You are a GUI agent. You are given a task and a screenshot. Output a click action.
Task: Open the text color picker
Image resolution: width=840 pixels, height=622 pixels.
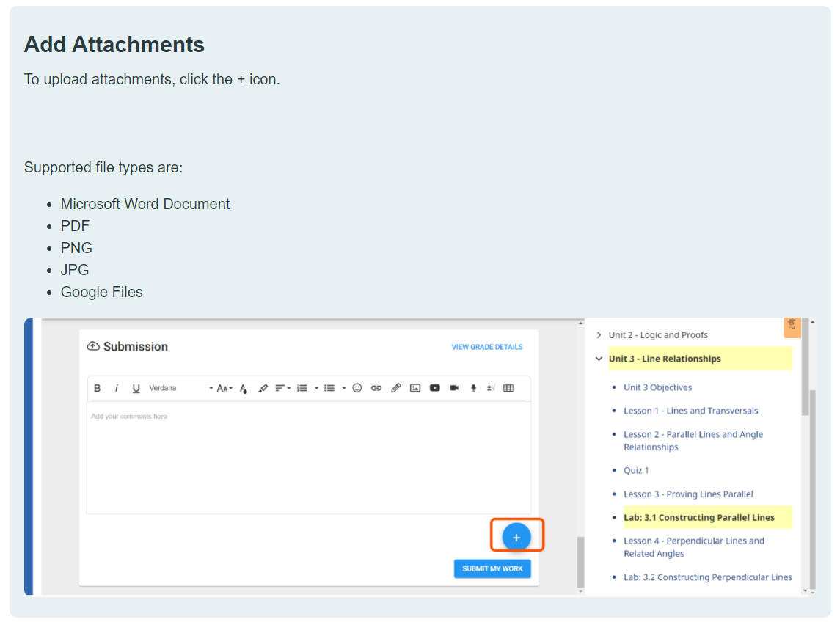[243, 388]
